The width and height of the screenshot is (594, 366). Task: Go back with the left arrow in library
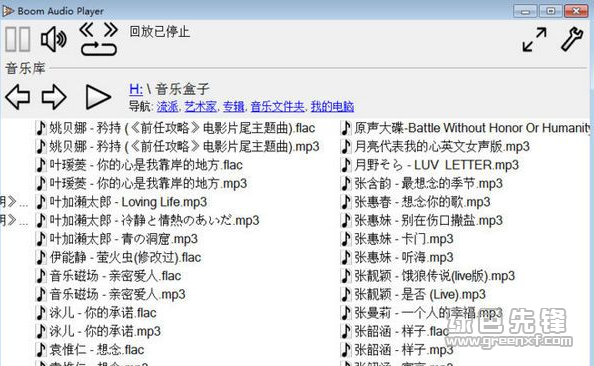[x=17, y=97]
